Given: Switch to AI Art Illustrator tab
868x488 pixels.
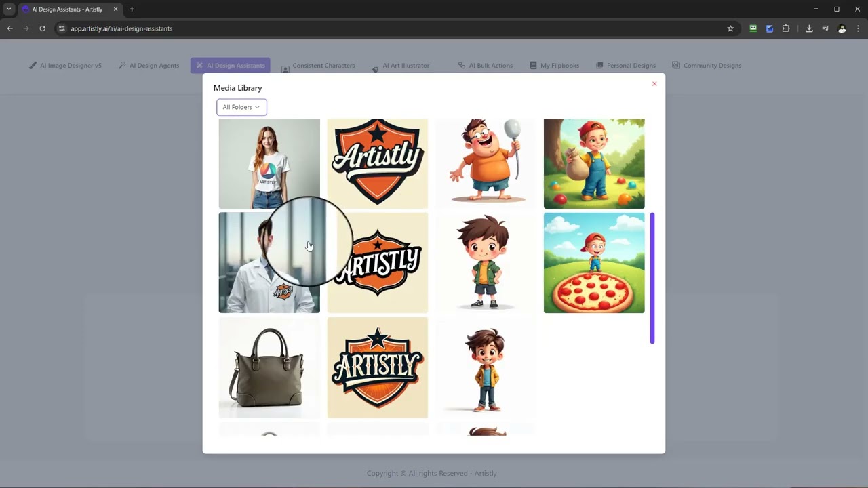Looking at the screenshot, I should coord(401,66).
